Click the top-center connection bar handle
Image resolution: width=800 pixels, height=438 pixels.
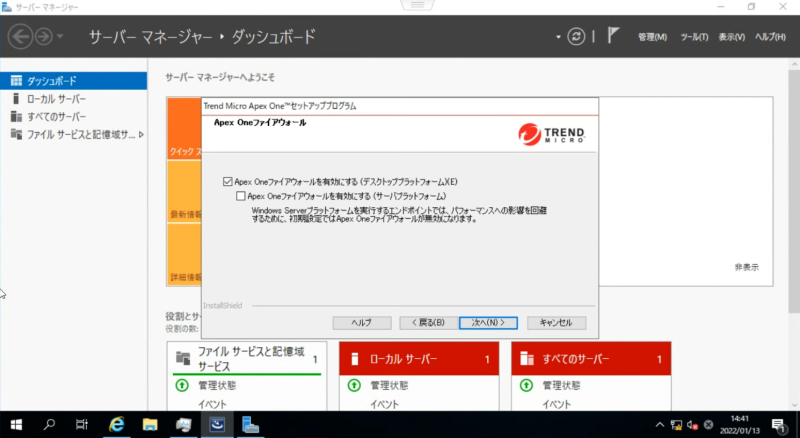[417, 5]
